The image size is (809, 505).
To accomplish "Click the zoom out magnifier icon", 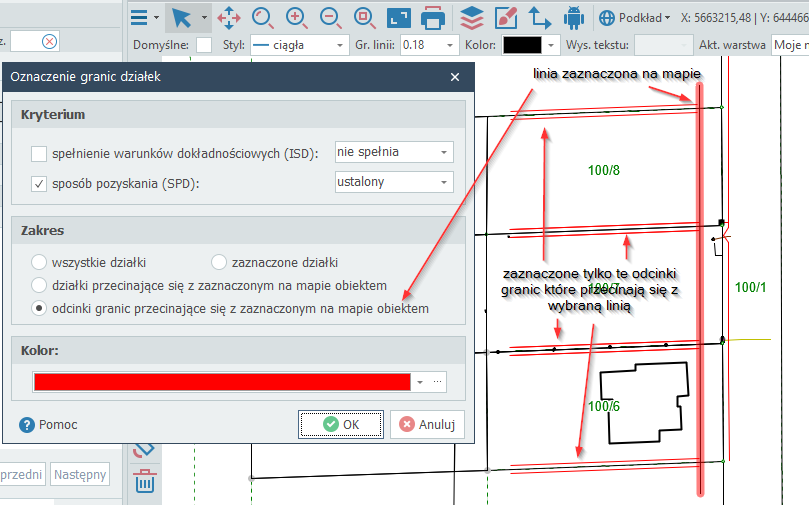I will coord(331,17).
